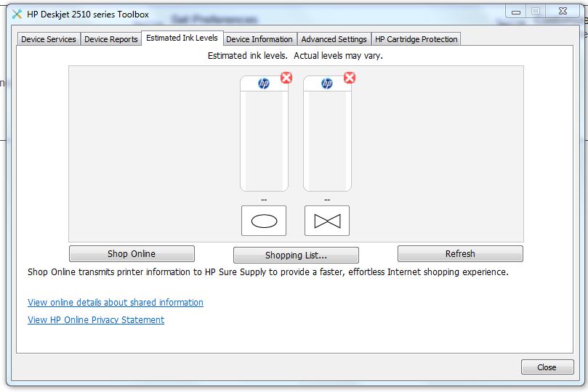Click the HP Deskjet 2510 series Toolbox title
The width and height of the screenshot is (588, 392).
(x=88, y=15)
